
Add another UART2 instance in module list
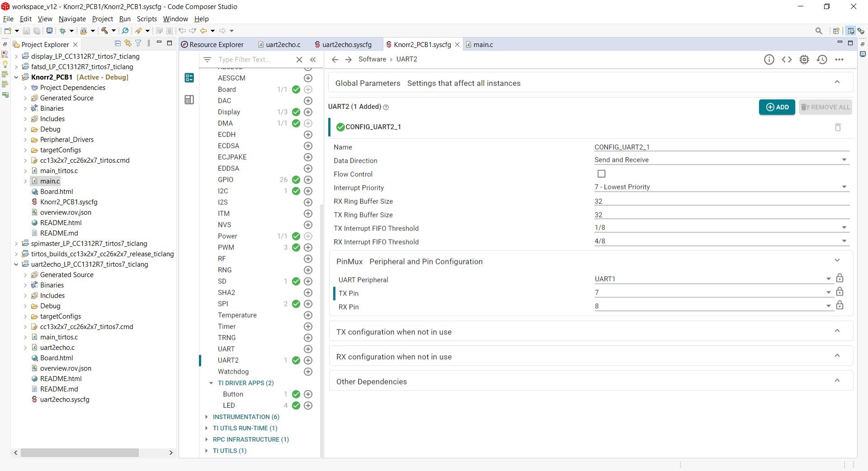tap(308, 360)
